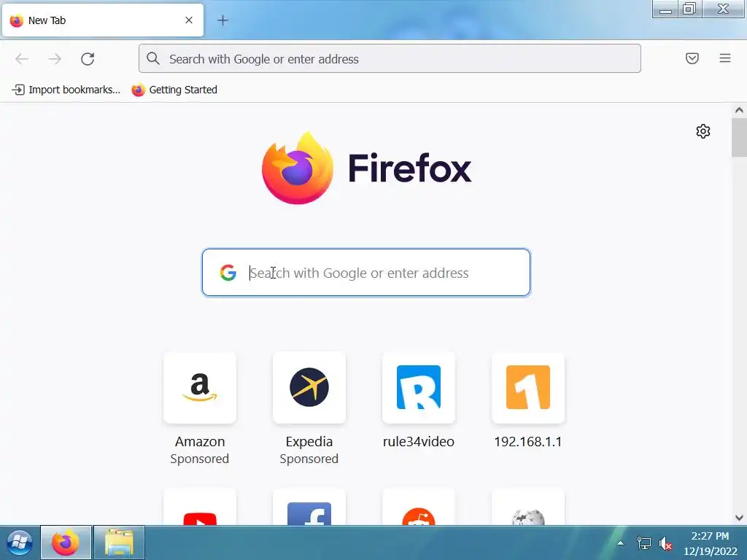Viewport: 747px width, 560px height.
Task: Click the Amazon label text
Action: [x=200, y=441]
